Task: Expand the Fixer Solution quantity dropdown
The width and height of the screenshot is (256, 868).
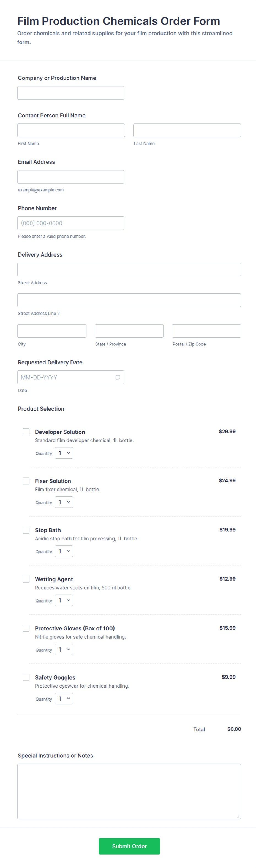Action: click(64, 502)
